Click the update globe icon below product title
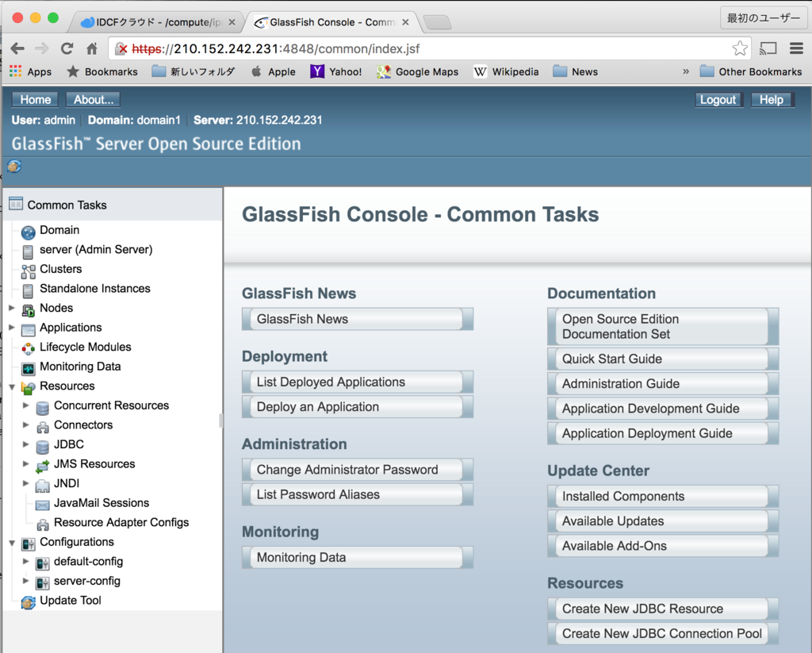The image size is (812, 653). click(14, 167)
